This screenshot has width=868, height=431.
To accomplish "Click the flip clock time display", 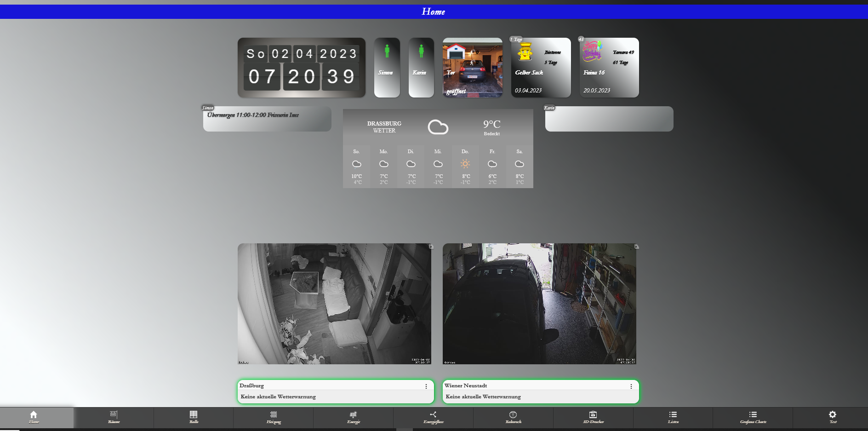I will tap(302, 76).
